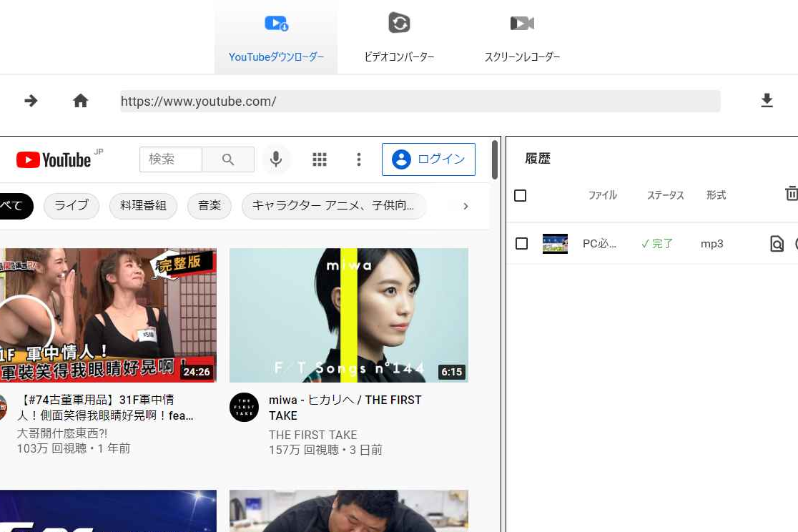The height and width of the screenshot is (532, 798).
Task: Activate the microphone voice search
Action: (x=276, y=159)
